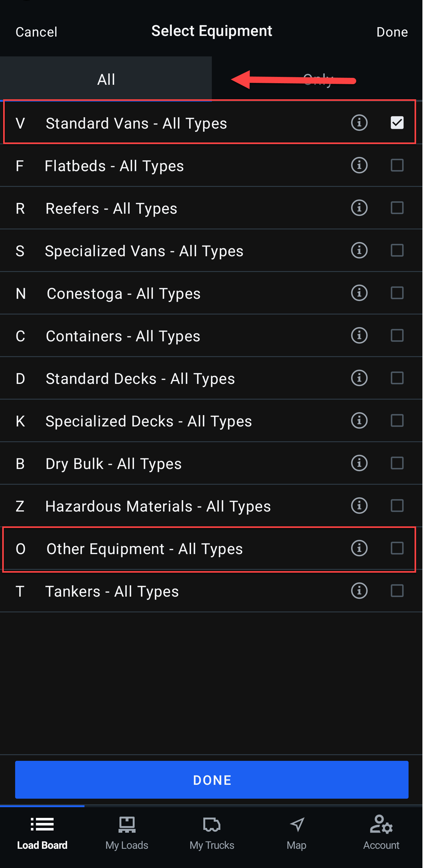Open the Map view
Image resolution: width=424 pixels, height=868 pixels.
[297, 836]
